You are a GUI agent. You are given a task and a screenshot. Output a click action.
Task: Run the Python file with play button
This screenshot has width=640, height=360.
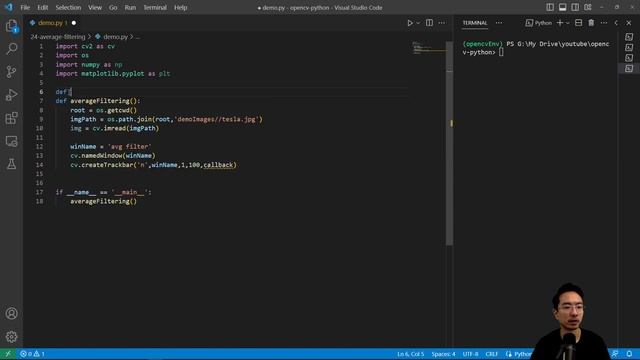pos(410,23)
